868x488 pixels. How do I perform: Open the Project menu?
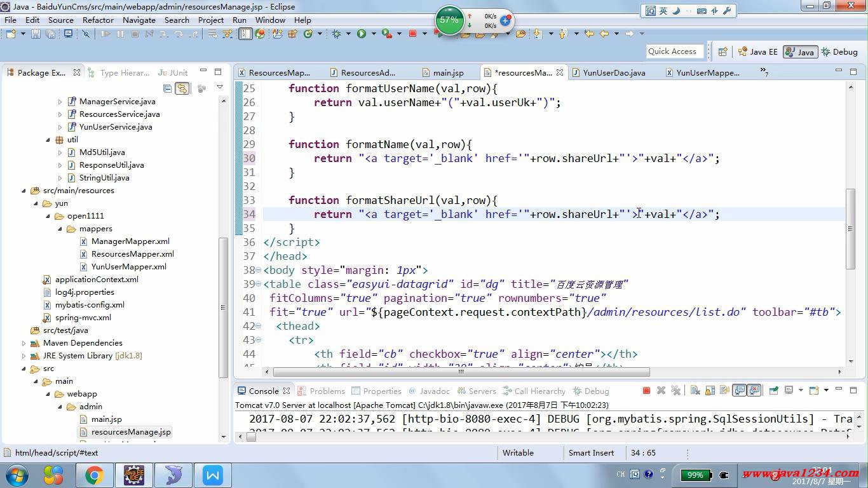point(211,20)
